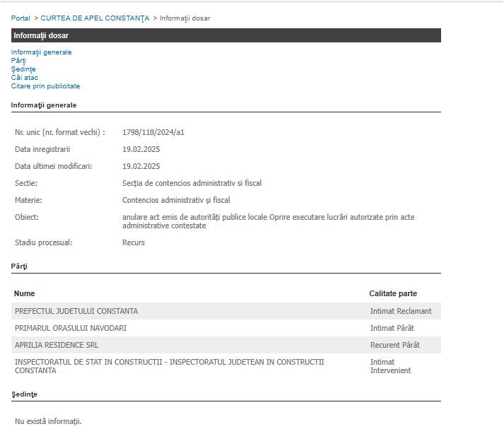
Task: Click the Intimat Pârât role cell
Action: [x=392, y=328]
